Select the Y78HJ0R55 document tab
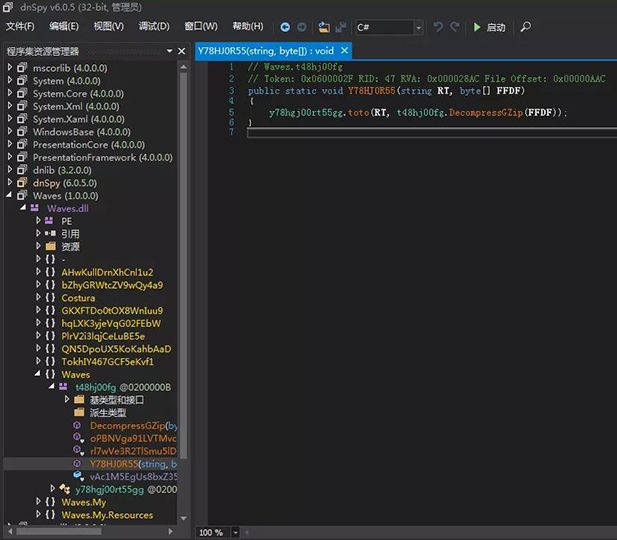The height and width of the screenshot is (540, 617). [x=266, y=51]
